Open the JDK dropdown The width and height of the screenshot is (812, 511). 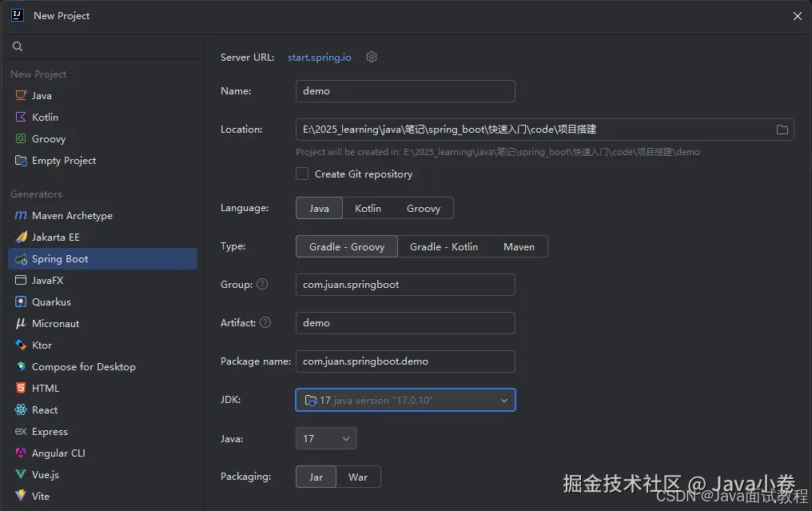(x=504, y=400)
